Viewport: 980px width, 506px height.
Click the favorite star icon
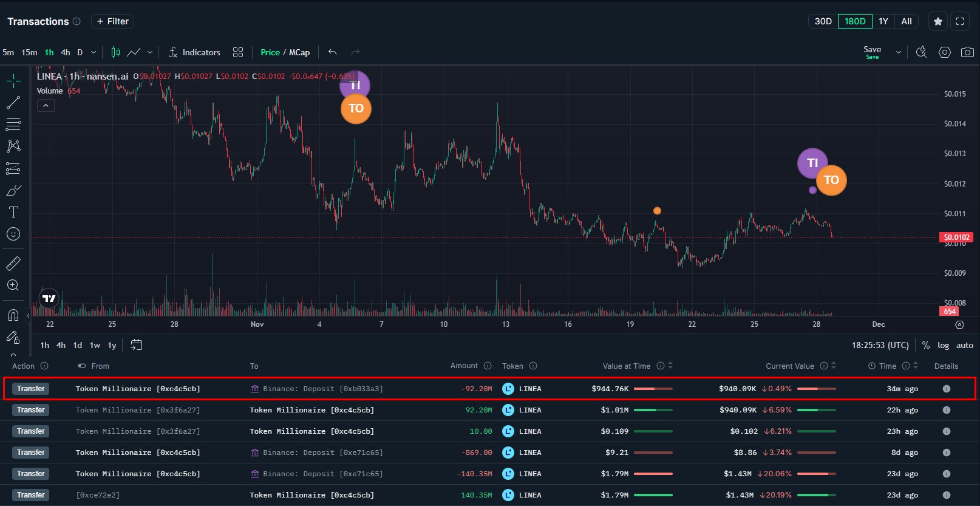[938, 21]
